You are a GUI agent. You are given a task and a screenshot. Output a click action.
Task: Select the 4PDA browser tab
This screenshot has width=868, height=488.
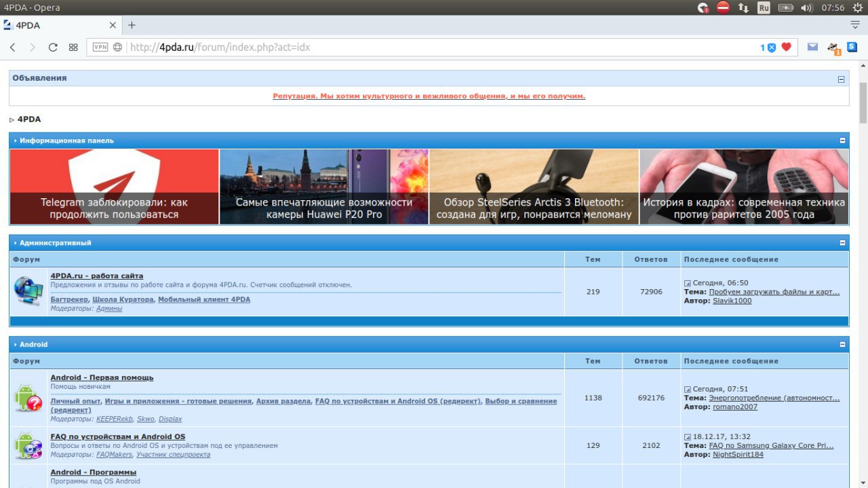pyautogui.click(x=61, y=25)
